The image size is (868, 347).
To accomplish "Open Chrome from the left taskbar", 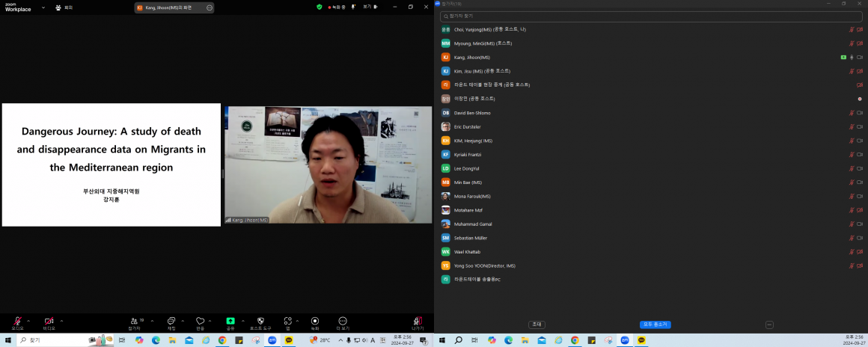I will [222, 340].
